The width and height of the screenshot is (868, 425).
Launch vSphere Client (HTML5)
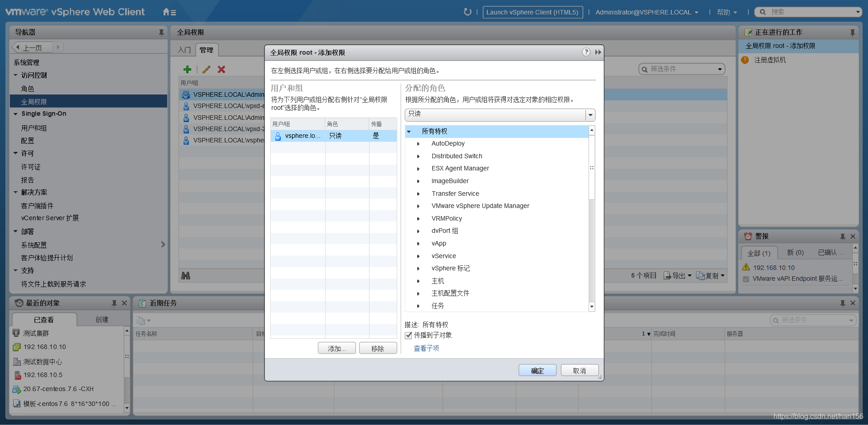(x=533, y=12)
